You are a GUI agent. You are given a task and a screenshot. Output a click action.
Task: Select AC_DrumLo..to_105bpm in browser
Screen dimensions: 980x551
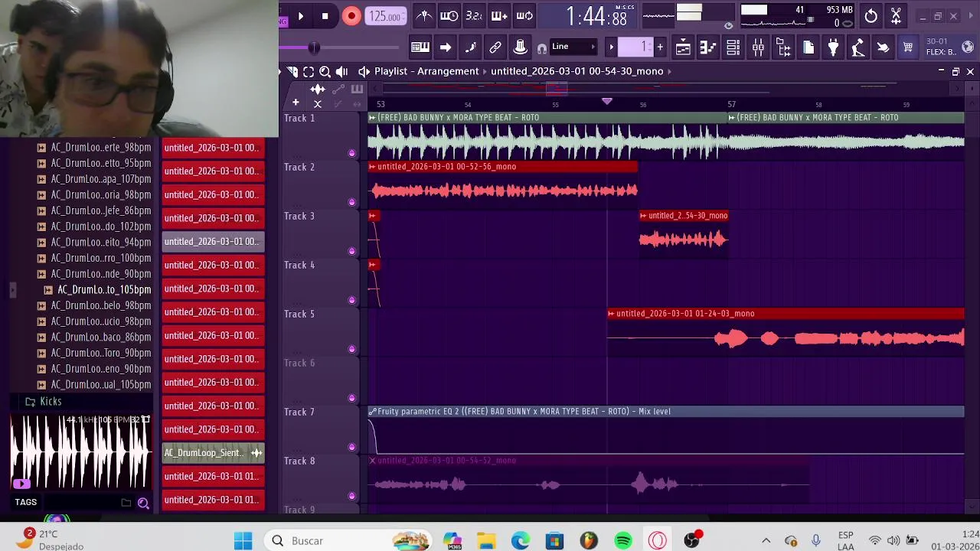(104, 290)
